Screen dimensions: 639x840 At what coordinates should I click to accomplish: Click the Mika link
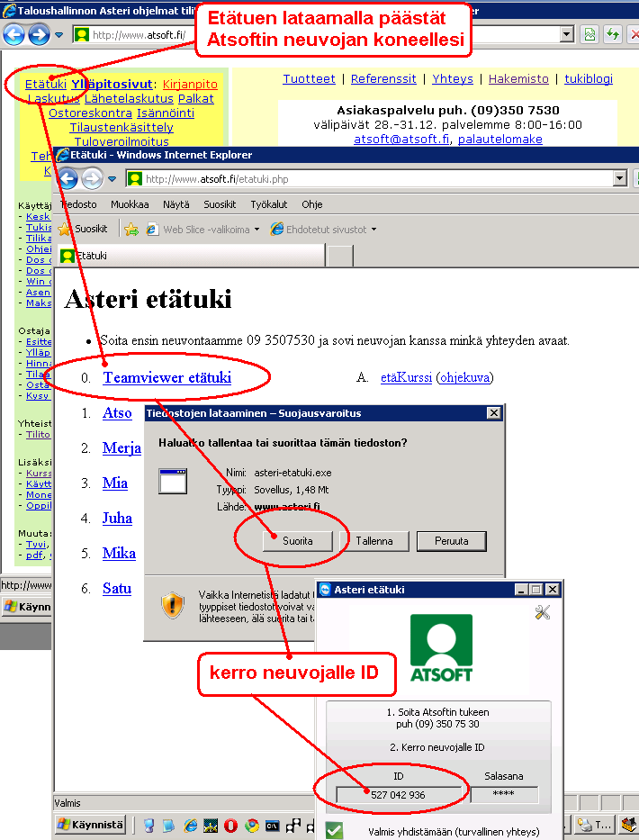[x=119, y=554]
